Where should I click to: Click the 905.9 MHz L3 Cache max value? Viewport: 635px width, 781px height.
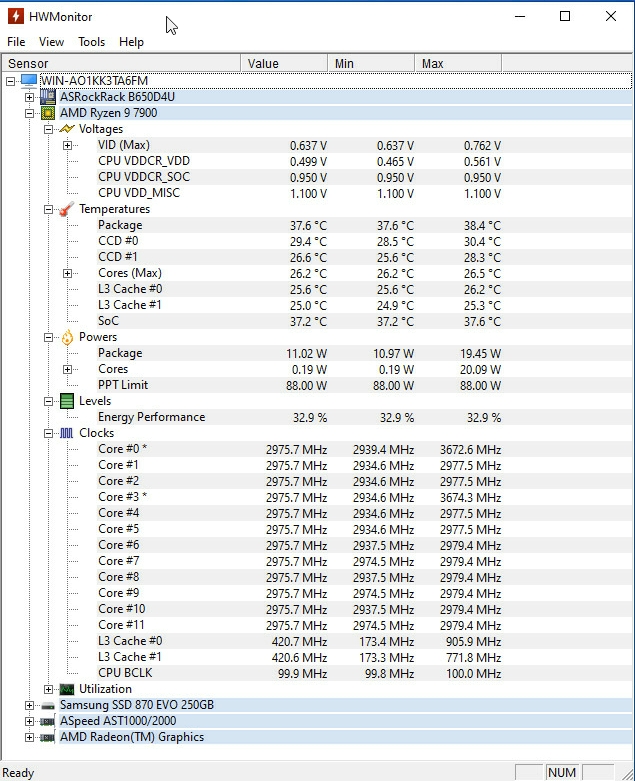[x=473, y=642]
